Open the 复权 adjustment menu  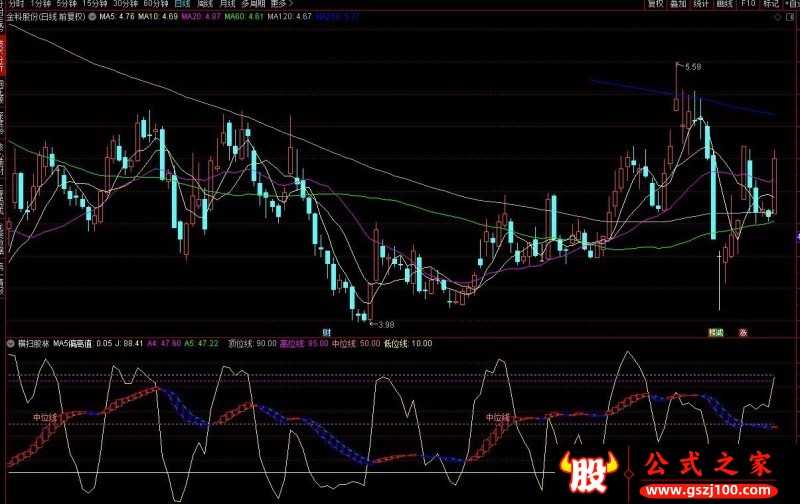[x=655, y=5]
